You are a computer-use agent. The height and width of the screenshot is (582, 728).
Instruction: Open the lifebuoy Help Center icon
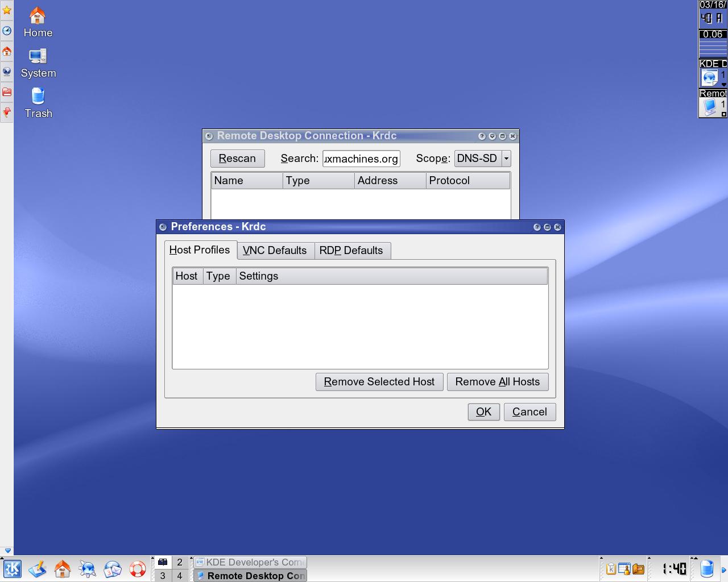(x=138, y=569)
